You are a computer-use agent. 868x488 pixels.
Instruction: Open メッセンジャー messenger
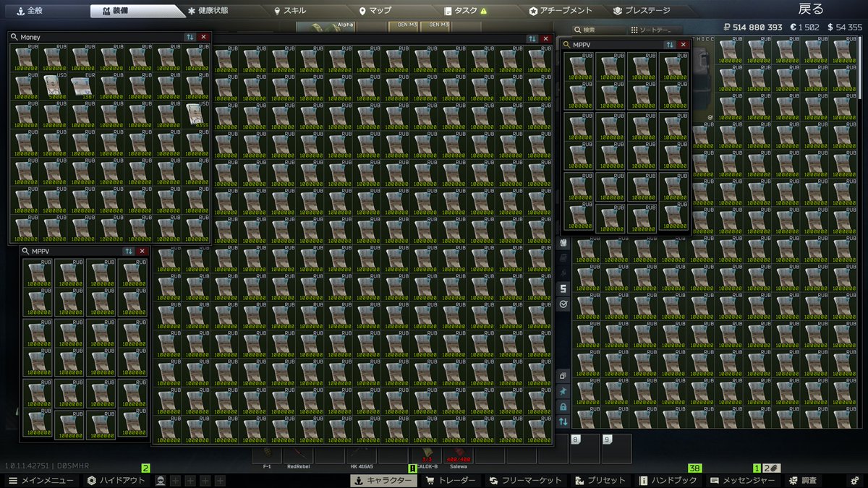[744, 480]
